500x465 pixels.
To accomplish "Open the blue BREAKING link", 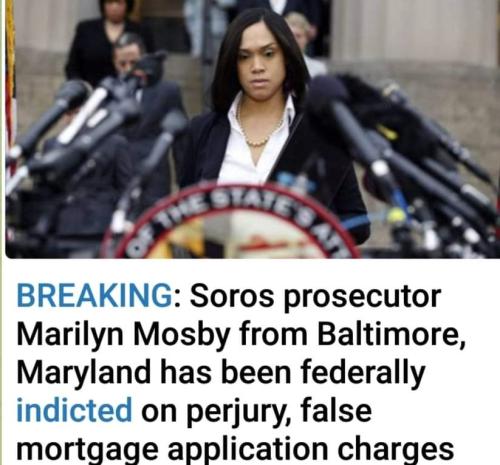I will [95, 295].
